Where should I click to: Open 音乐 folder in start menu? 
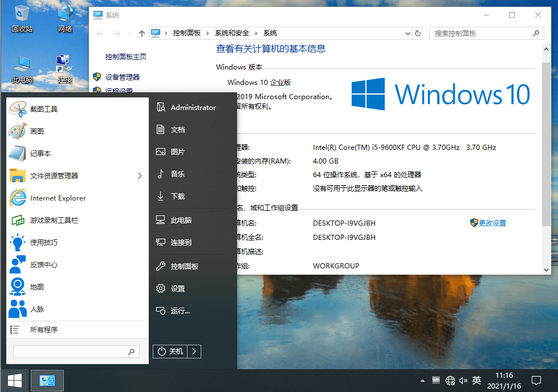pos(193,174)
